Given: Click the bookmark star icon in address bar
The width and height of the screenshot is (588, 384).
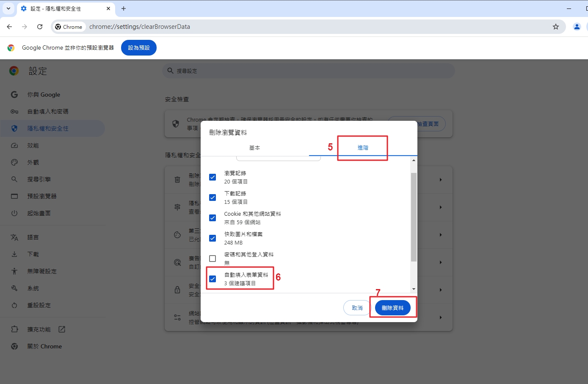Looking at the screenshot, I should pyautogui.click(x=556, y=27).
